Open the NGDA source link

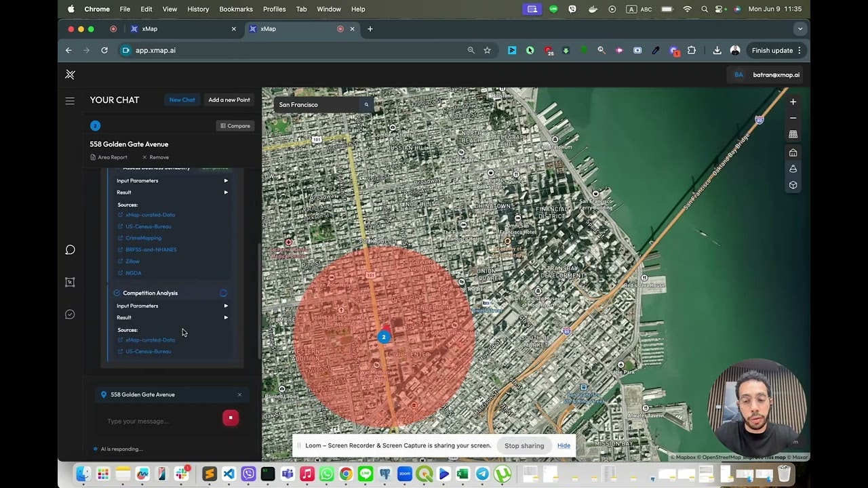tap(133, 272)
